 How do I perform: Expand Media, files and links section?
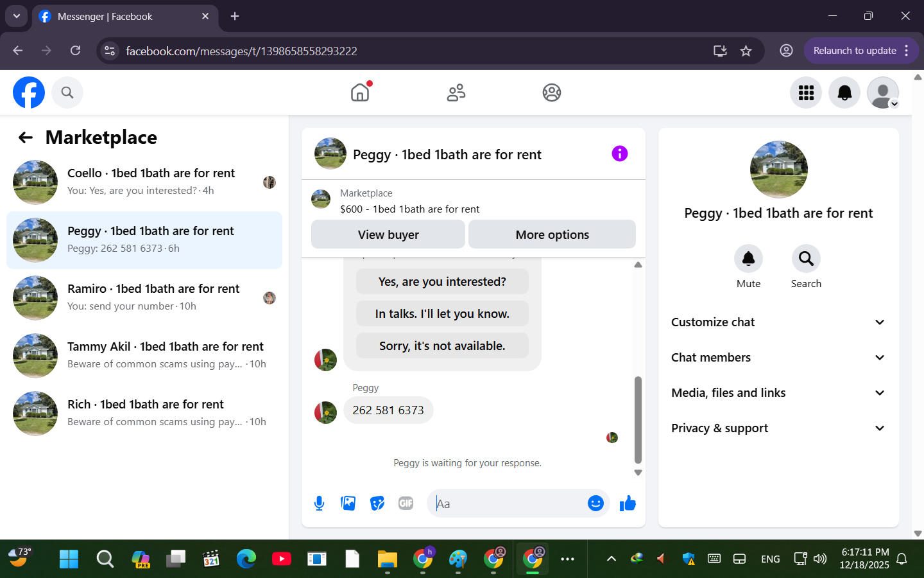[x=778, y=393]
